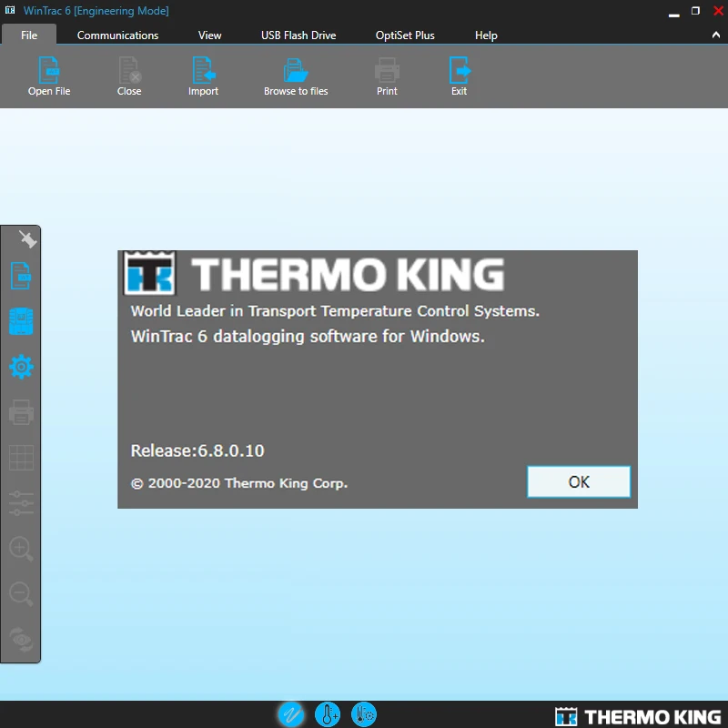728x728 pixels.
Task: Open the Help tab
Action: tap(486, 35)
